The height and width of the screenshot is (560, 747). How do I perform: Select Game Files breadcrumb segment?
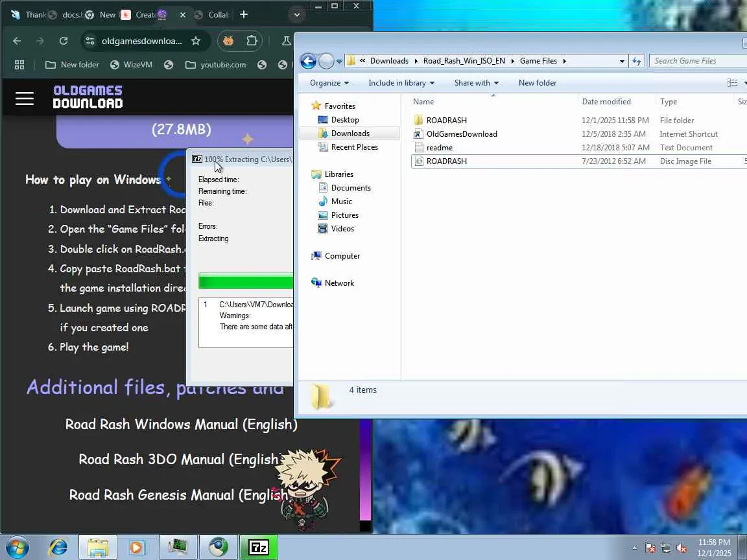pyautogui.click(x=538, y=61)
